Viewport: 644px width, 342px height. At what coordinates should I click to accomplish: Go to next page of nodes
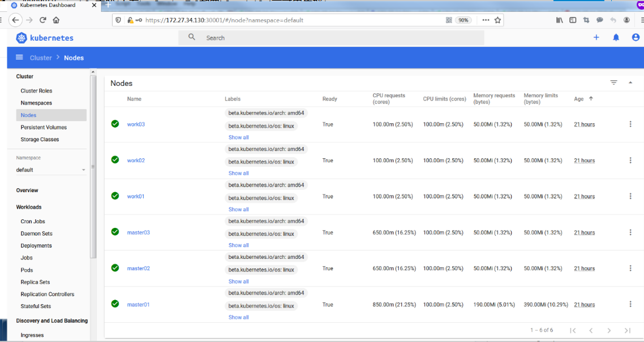[609, 330]
